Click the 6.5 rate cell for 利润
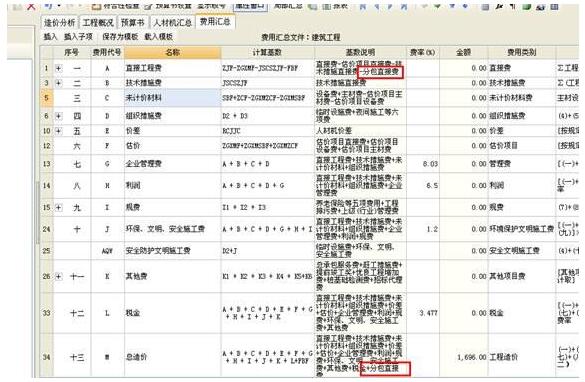585x382 pixels. click(423, 185)
